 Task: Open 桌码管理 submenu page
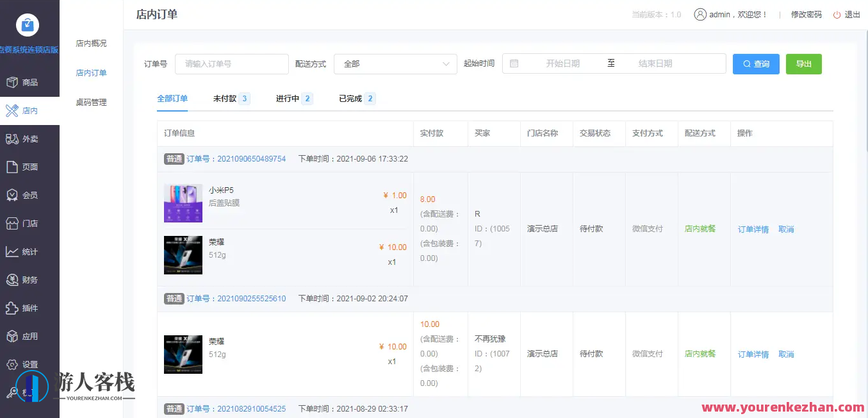91,103
